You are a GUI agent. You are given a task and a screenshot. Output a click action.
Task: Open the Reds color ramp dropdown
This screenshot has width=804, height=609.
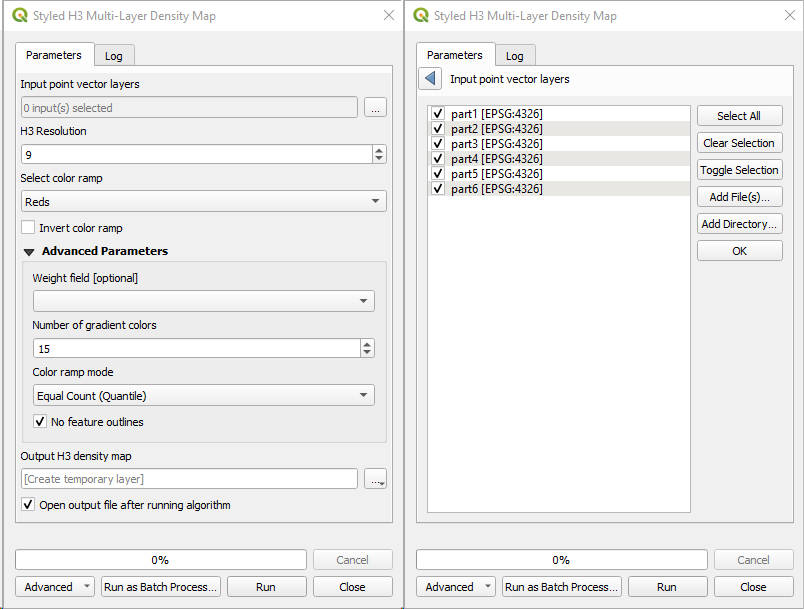click(204, 201)
